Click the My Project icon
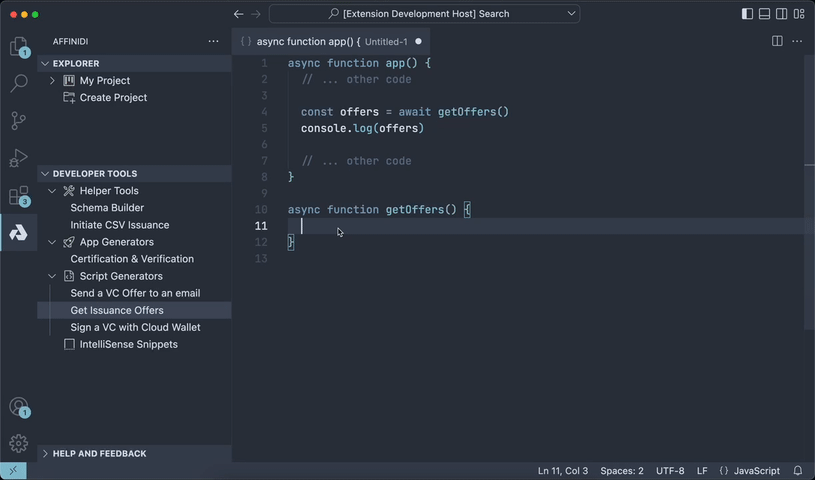 pos(69,80)
